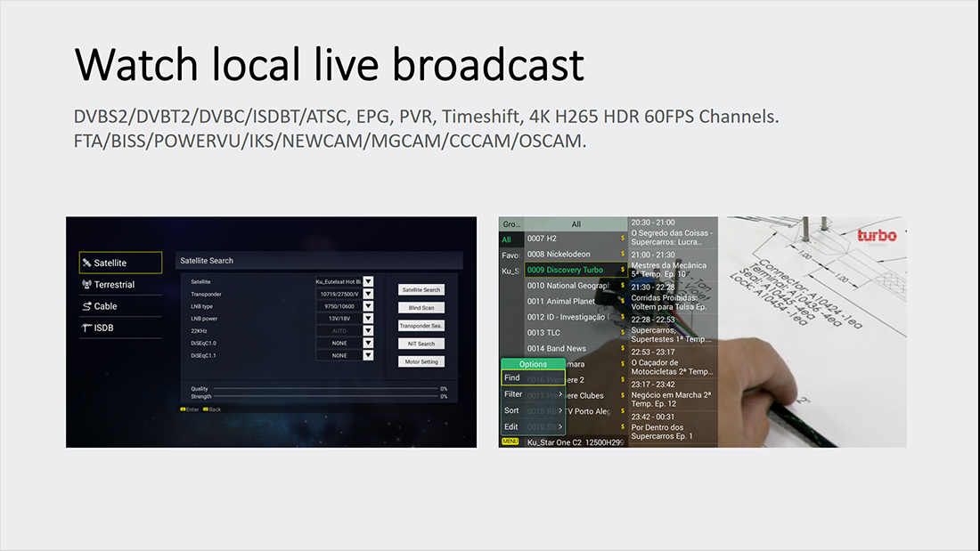Click the Transponder Search button
The image size is (980, 551).
pyautogui.click(x=421, y=326)
